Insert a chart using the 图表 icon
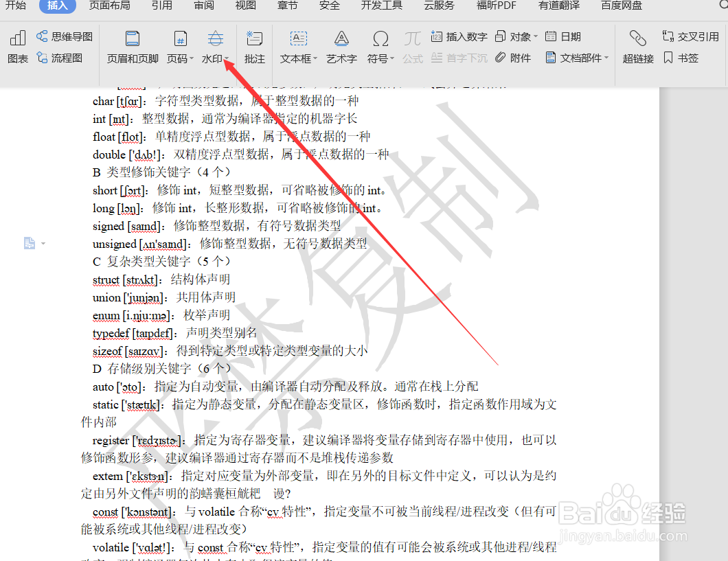This screenshot has width=728, height=561. click(x=16, y=48)
